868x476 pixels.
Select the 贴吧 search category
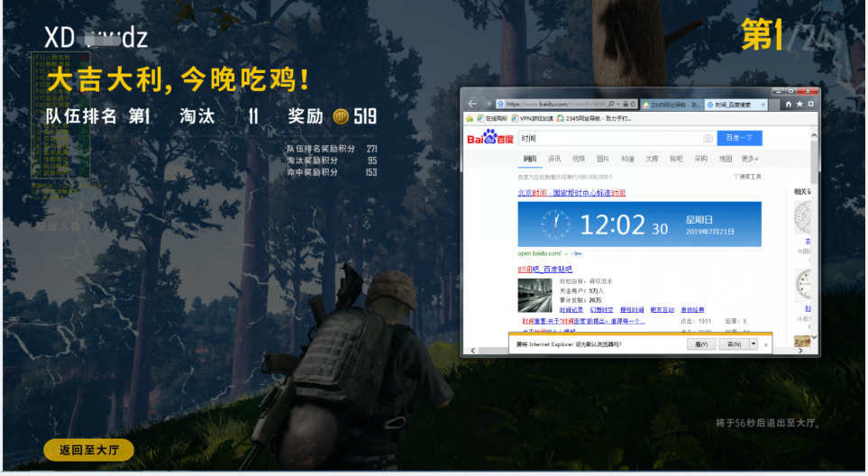coord(676,159)
